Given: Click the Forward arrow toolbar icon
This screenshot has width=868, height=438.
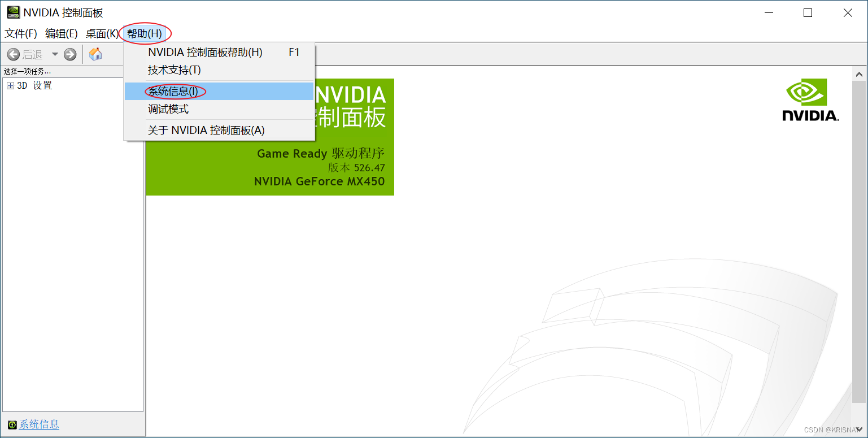Looking at the screenshot, I should (x=70, y=54).
